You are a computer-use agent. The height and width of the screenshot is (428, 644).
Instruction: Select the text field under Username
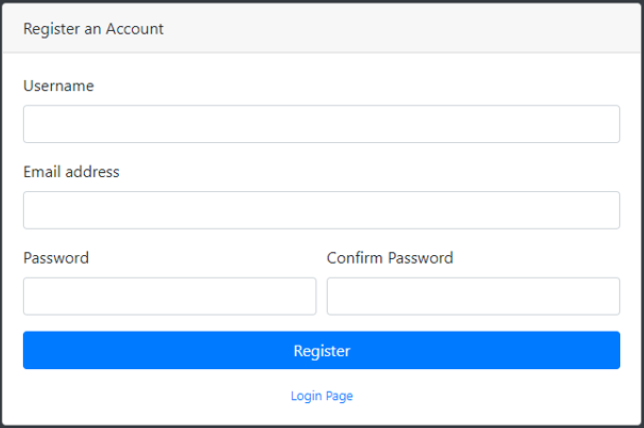(x=321, y=124)
